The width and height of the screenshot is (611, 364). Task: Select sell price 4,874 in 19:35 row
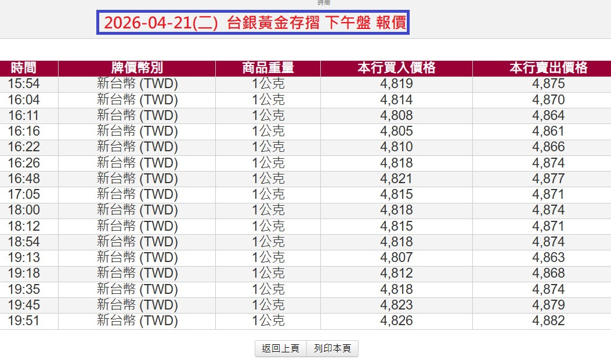549,289
